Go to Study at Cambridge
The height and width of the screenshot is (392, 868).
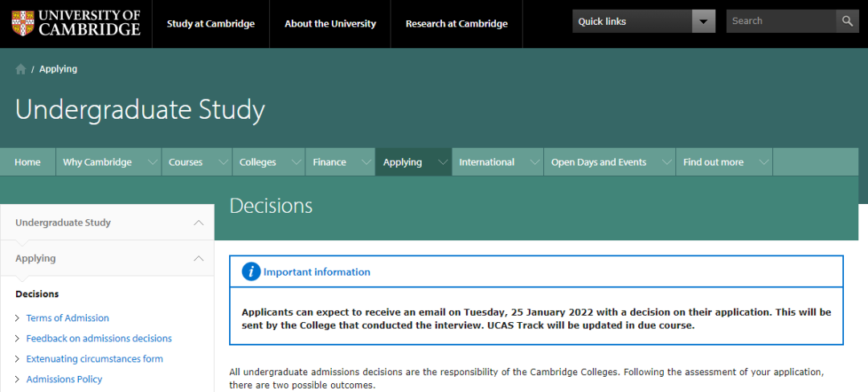pyautogui.click(x=211, y=24)
